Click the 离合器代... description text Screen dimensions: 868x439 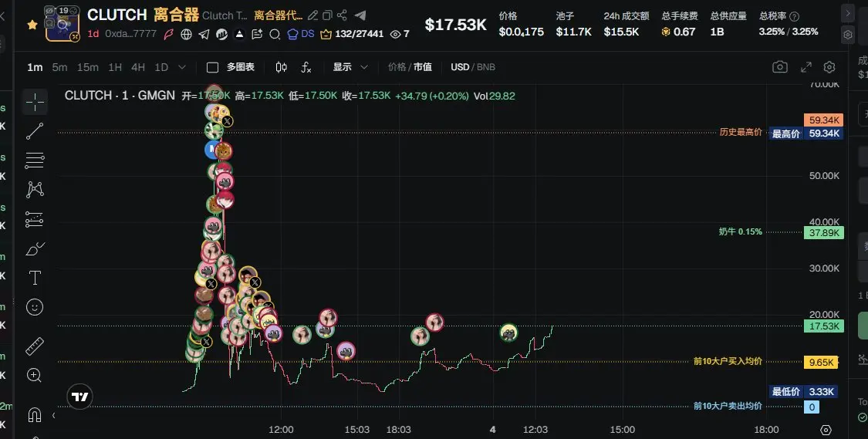pyautogui.click(x=279, y=15)
